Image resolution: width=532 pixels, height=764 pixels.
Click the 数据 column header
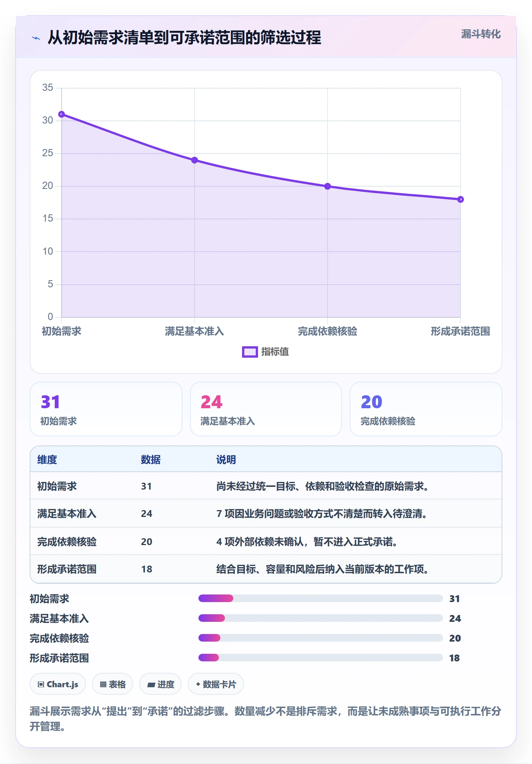(x=151, y=460)
